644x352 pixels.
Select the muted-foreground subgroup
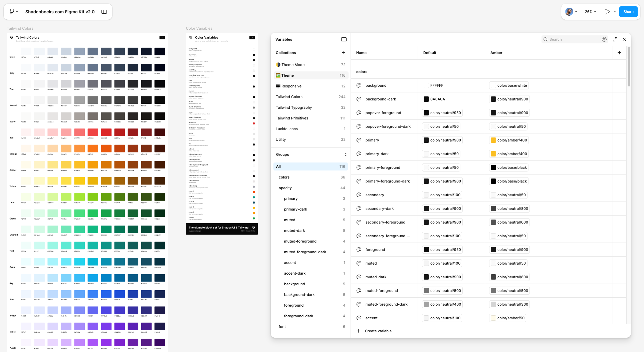tap(310, 241)
